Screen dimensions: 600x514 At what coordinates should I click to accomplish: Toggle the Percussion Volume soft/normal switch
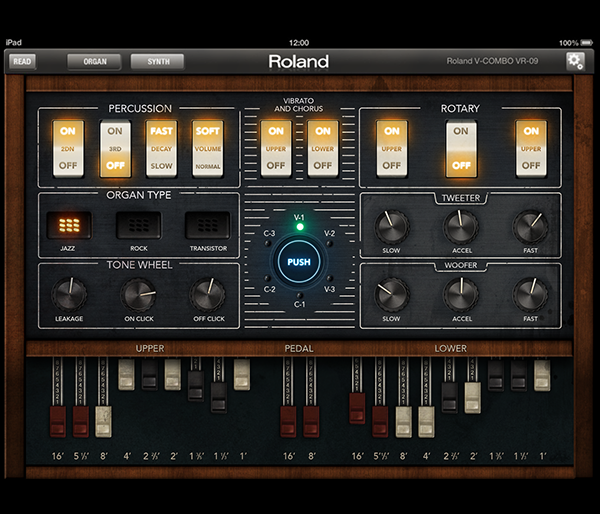pyautogui.click(x=208, y=150)
